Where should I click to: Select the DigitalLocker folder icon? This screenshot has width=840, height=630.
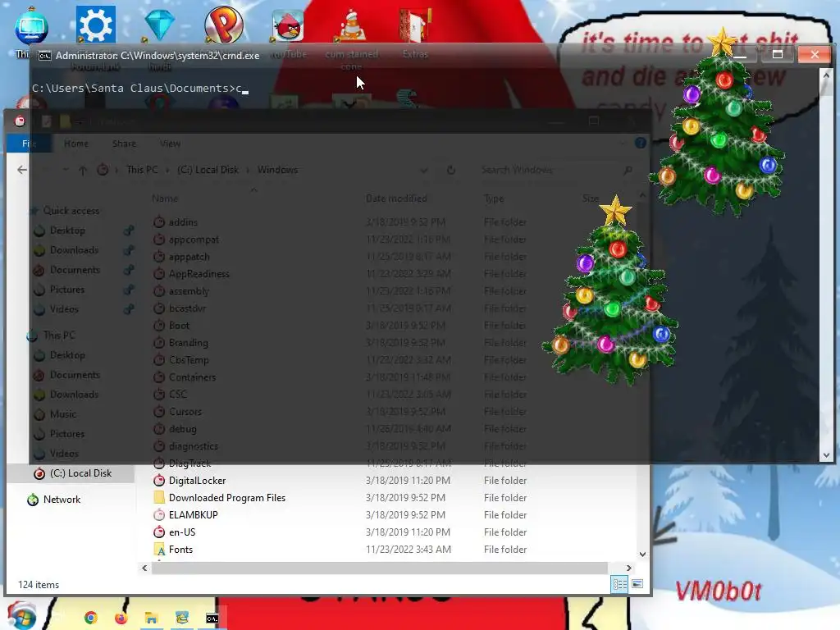point(159,481)
